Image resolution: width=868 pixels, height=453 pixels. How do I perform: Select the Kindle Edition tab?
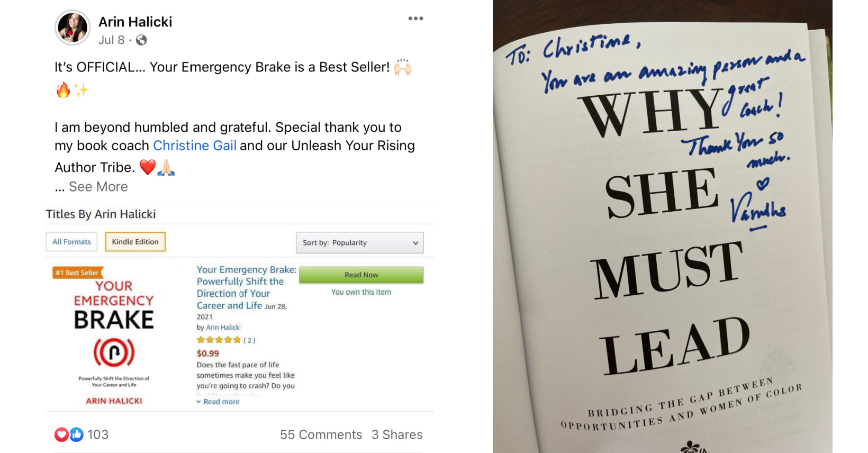tap(135, 242)
